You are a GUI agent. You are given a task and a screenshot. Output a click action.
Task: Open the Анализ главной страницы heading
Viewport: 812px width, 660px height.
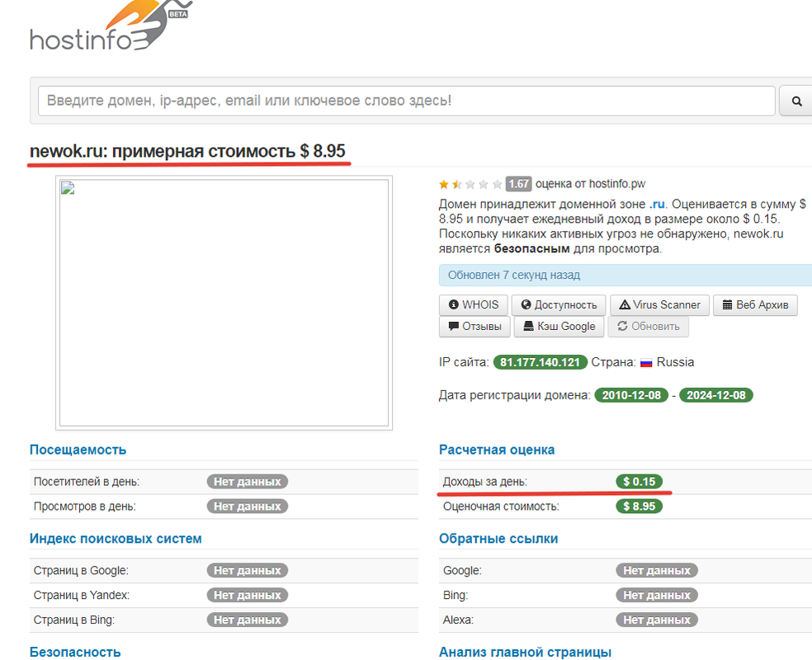point(525,653)
